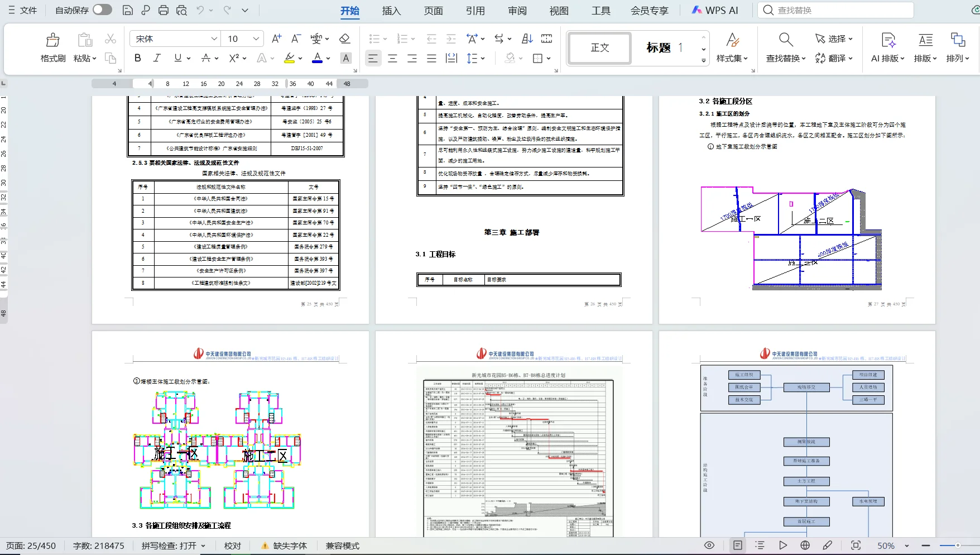Open the 文件 file menu

[22, 10]
